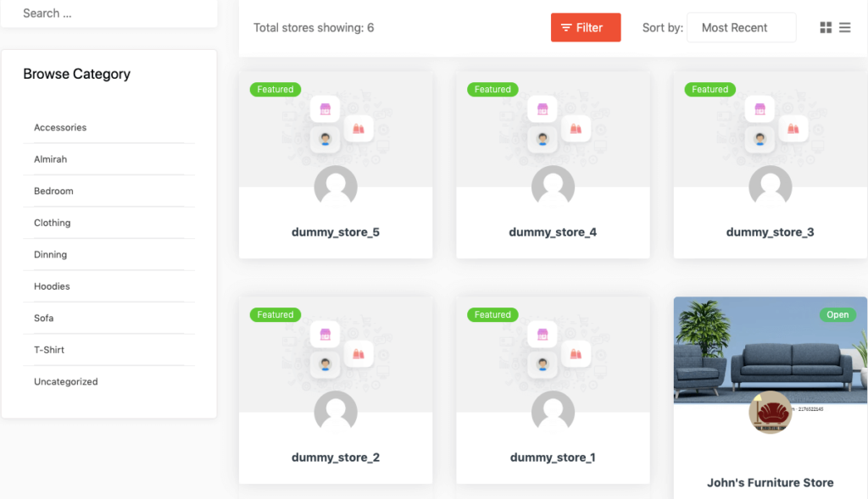Screen dimensions: 868x499
Task: Click the Browse Category heading
Action: click(77, 75)
